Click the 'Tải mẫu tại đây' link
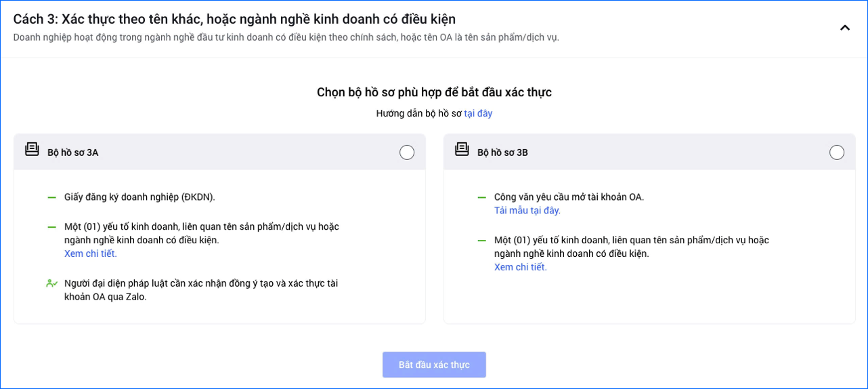Screen dimensions: 868x389 (527, 210)
